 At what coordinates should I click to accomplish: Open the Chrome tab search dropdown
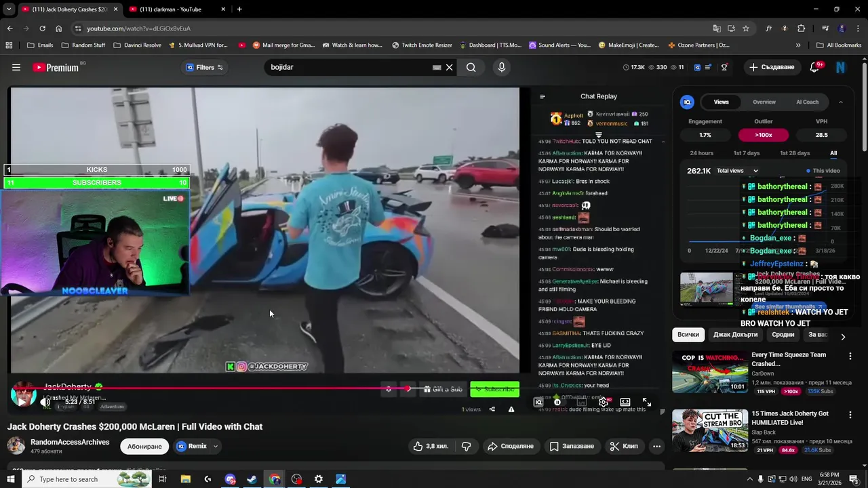click(x=9, y=9)
